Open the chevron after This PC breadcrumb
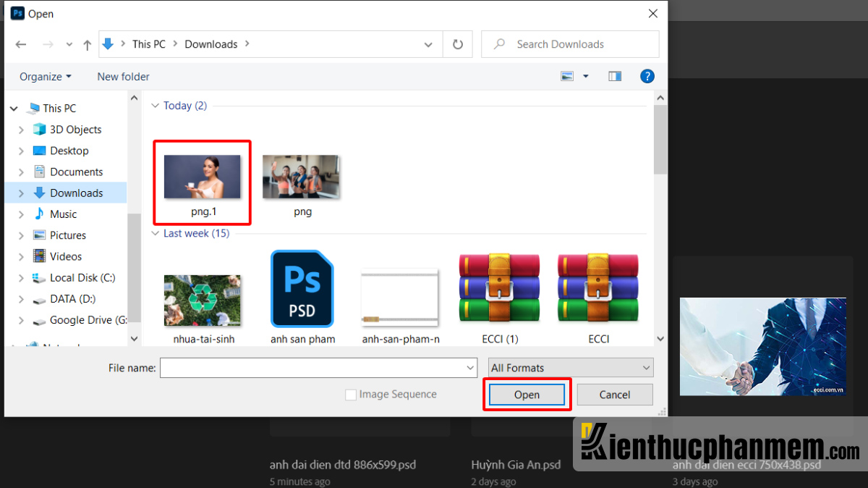 [175, 44]
